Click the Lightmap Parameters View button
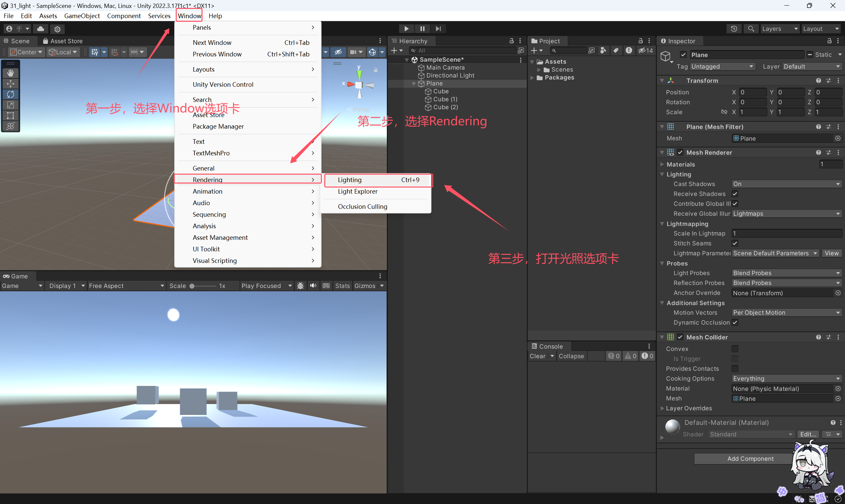Viewport: 845px width, 504px height. click(831, 253)
